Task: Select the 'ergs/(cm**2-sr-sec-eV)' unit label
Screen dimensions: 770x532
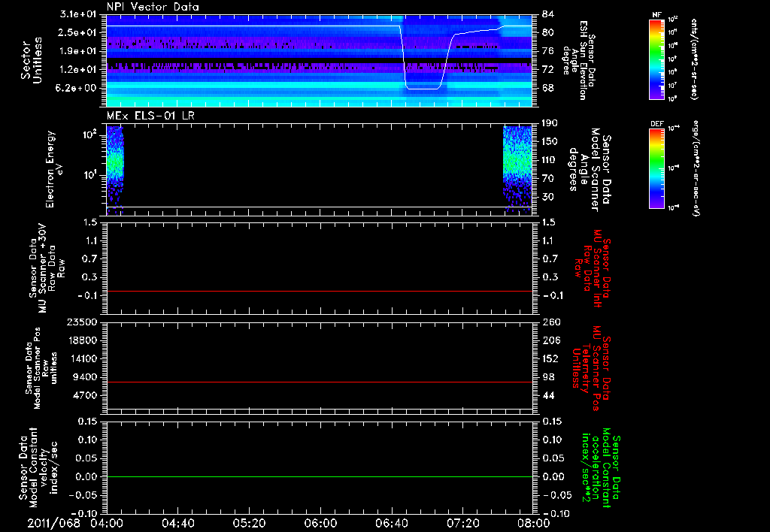Action: (694, 168)
